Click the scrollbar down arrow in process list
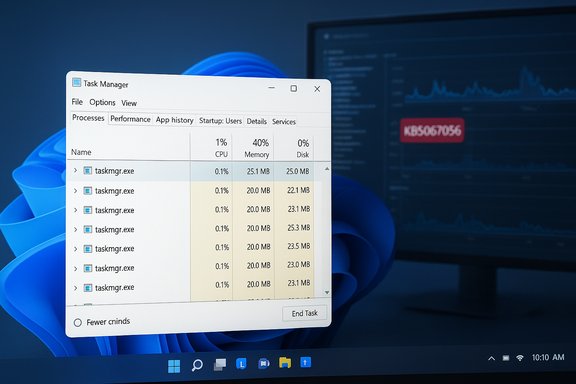Screen dimensions: 576x384 coord(327,293)
